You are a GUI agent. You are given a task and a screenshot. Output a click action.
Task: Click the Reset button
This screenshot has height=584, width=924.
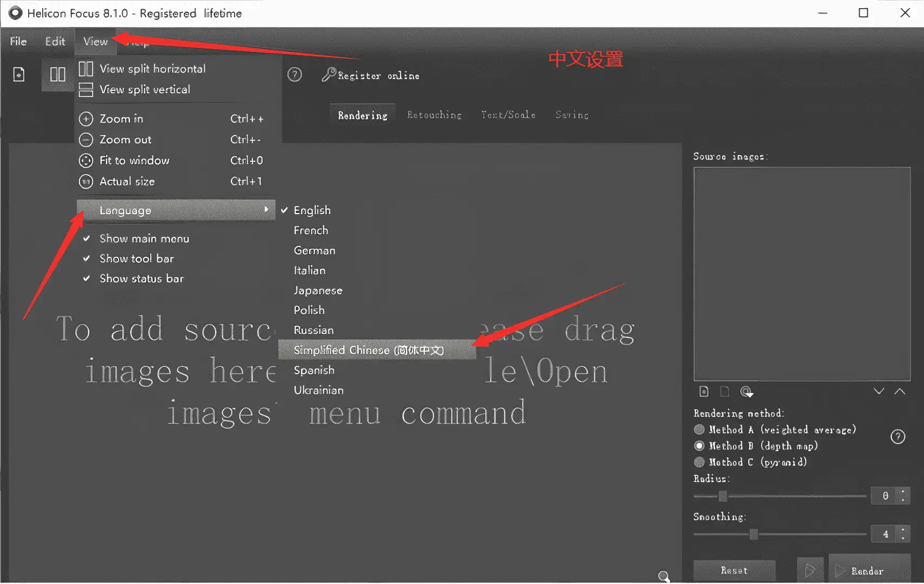(734, 570)
